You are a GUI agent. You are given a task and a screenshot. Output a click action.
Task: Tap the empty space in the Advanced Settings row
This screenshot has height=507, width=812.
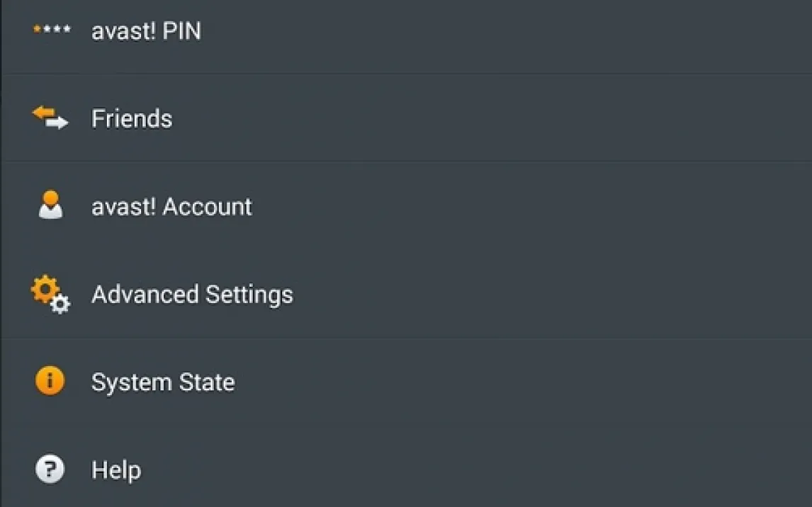(x=496, y=295)
